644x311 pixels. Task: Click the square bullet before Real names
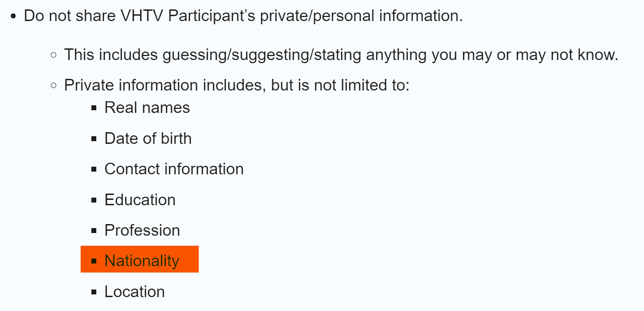[x=94, y=108]
